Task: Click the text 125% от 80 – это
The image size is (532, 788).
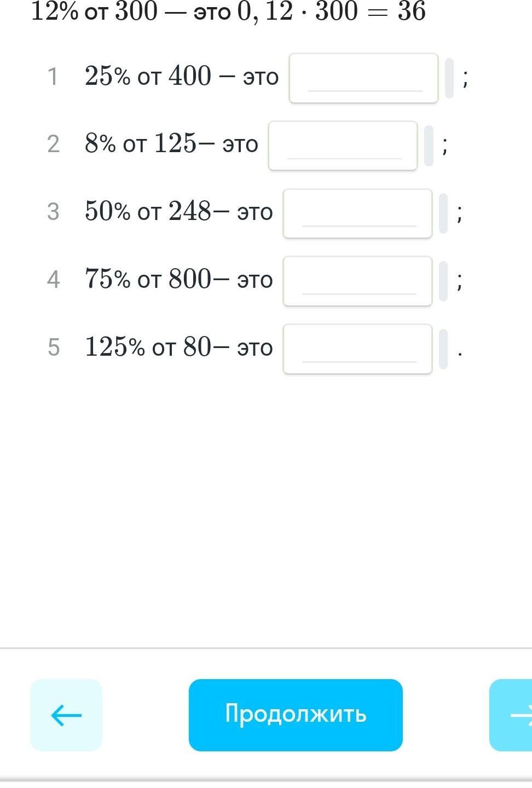Action: click(x=178, y=347)
